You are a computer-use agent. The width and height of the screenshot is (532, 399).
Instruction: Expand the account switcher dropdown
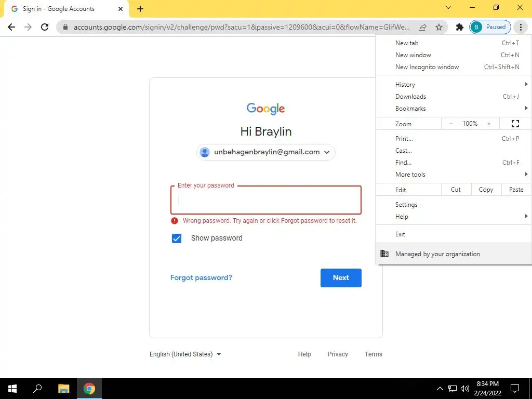tap(327, 152)
